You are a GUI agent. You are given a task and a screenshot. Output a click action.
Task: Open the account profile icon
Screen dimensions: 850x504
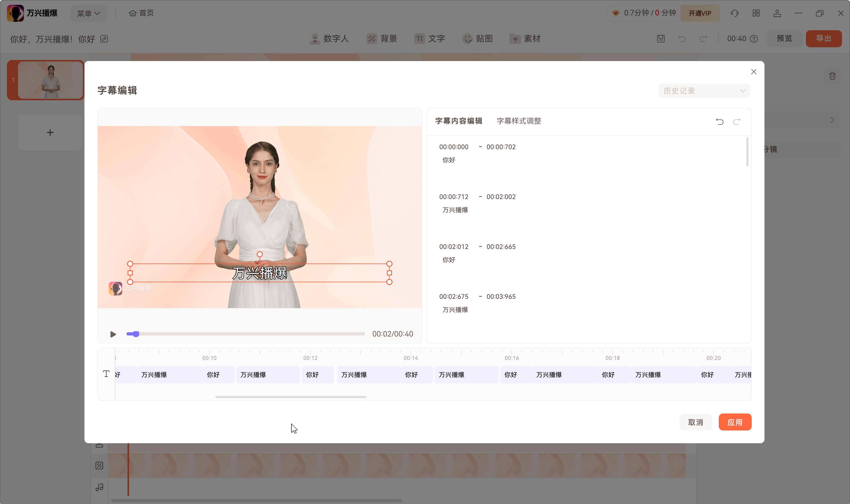pyautogui.click(x=777, y=13)
